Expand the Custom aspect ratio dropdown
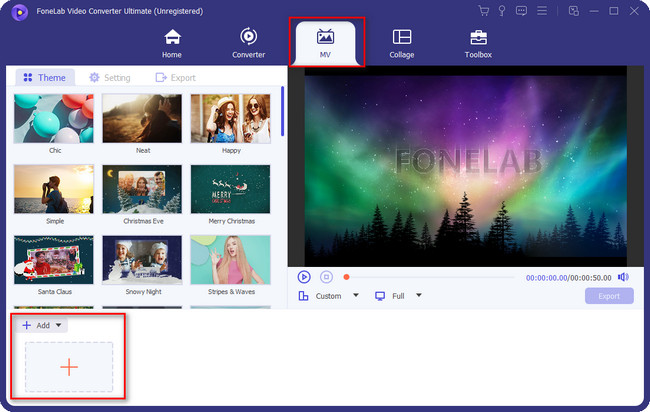Screen dimensions: 650x412 pos(356,296)
